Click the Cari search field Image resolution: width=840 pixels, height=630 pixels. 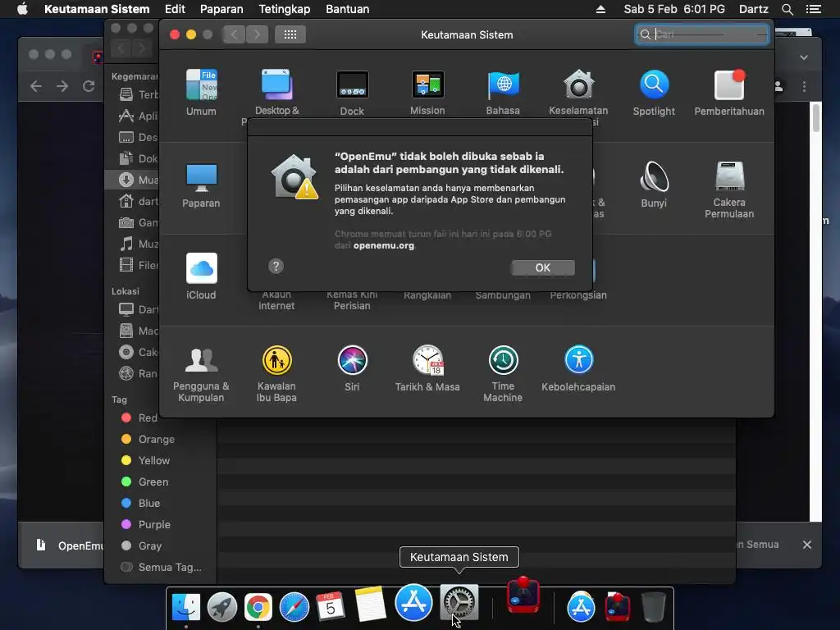coord(702,34)
